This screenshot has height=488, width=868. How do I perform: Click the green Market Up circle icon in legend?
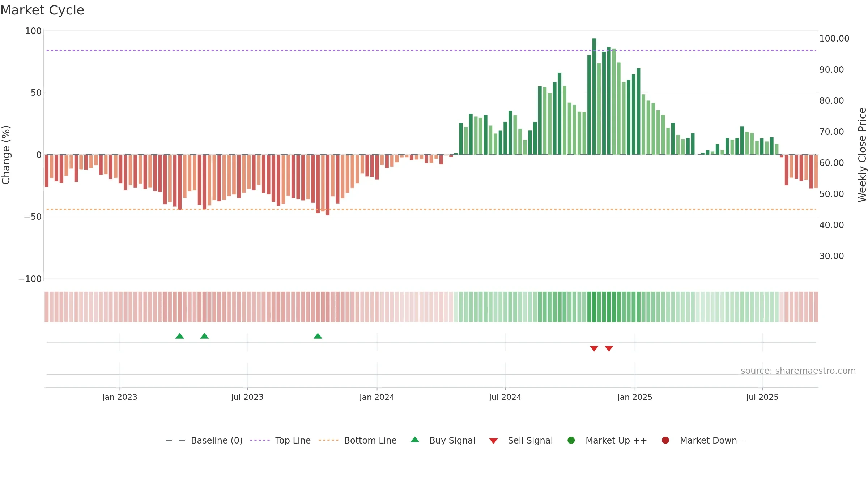click(571, 440)
